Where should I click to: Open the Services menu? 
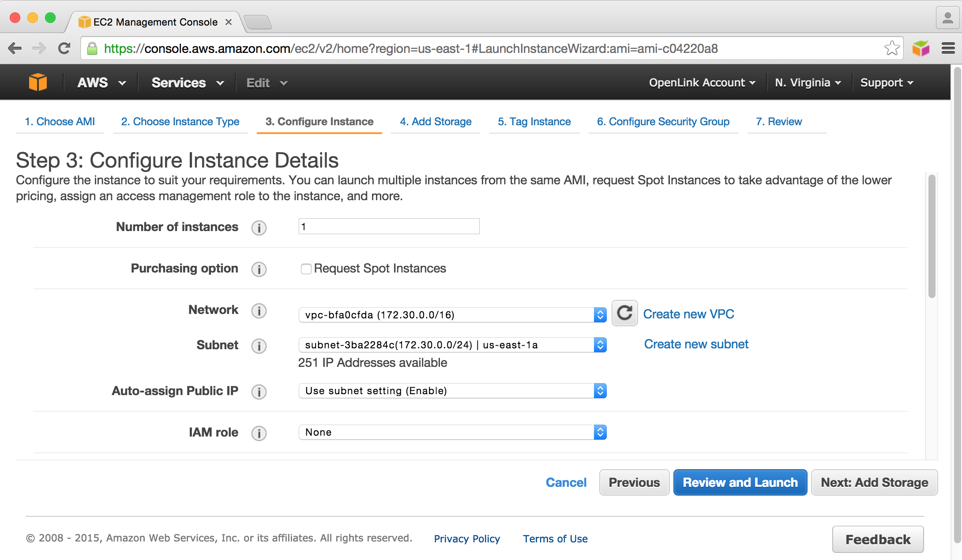point(187,83)
